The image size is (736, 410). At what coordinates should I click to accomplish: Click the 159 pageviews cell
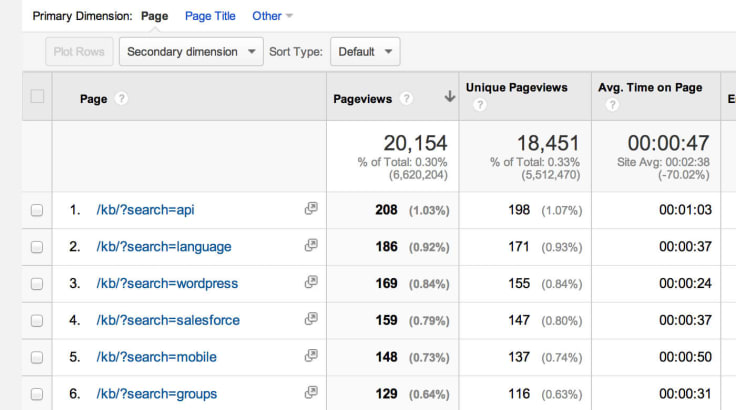click(386, 320)
